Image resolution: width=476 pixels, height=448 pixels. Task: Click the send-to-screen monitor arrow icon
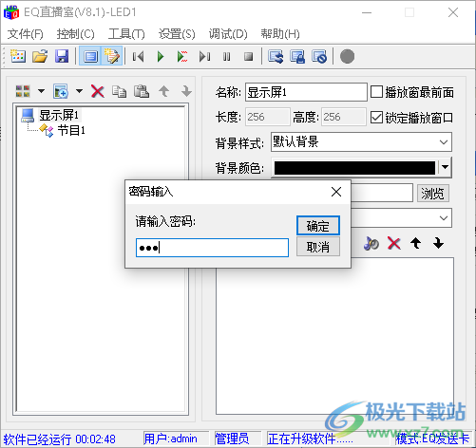tap(276, 57)
